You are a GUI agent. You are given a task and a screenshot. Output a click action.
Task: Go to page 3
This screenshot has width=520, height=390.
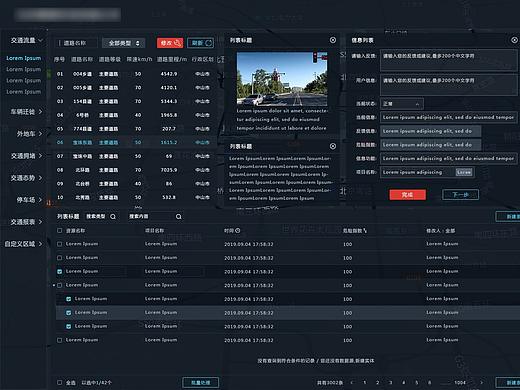coord(391,383)
